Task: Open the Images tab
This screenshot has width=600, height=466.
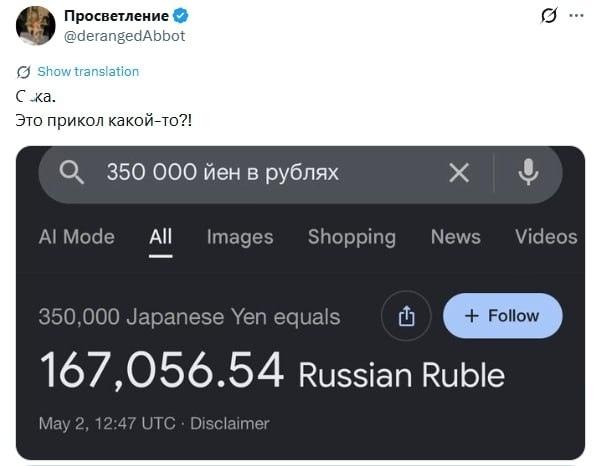Action: pyautogui.click(x=240, y=237)
